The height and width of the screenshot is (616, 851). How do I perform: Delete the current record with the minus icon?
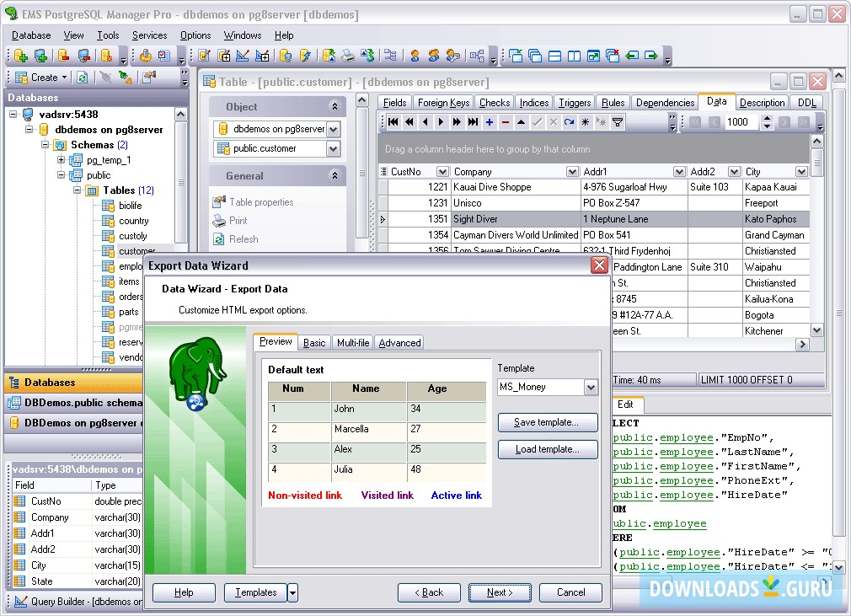pos(506,122)
